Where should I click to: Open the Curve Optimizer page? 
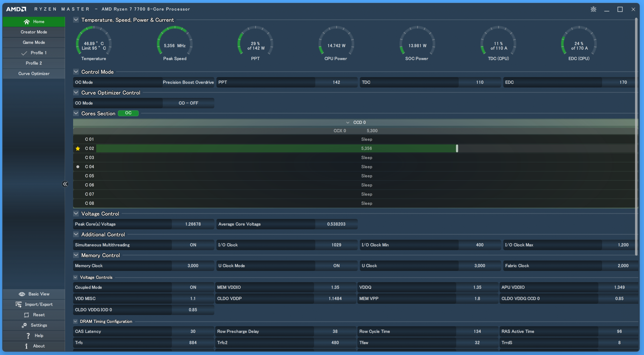[x=34, y=74]
